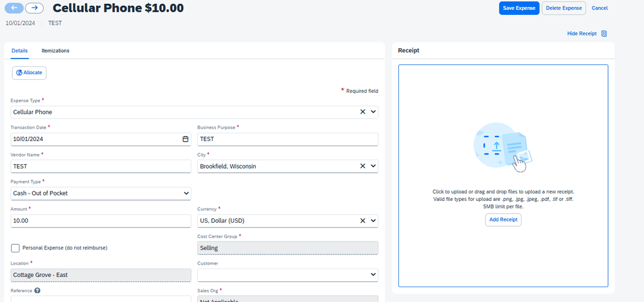This screenshot has height=302, width=644.
Task: Expand the Currency dropdown arrow
Action: (373, 221)
